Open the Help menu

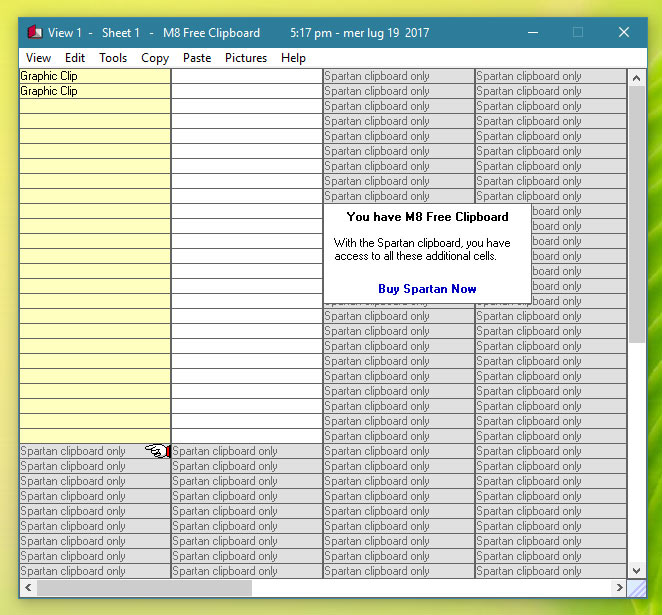[293, 58]
